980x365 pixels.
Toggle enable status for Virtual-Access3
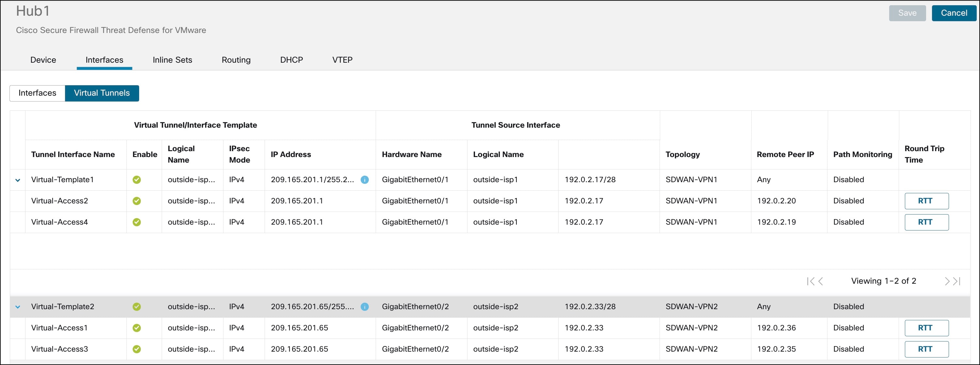point(137,349)
